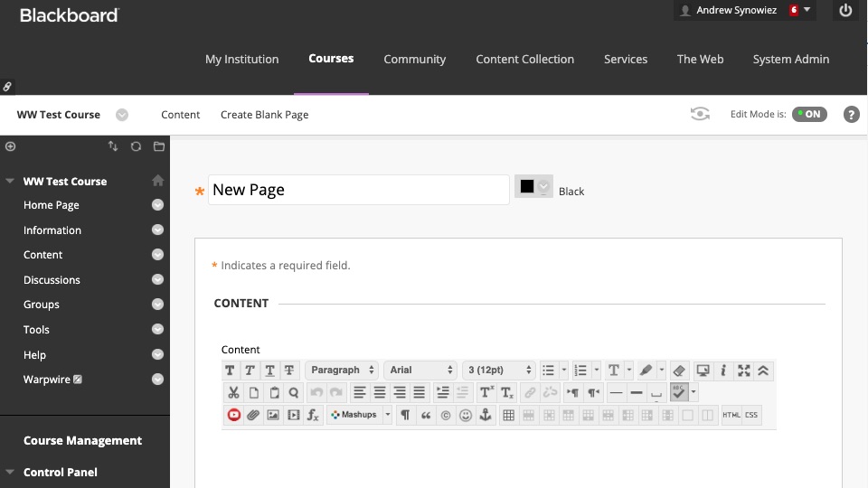
Task: Apply subscript formatting
Action: coord(507,393)
